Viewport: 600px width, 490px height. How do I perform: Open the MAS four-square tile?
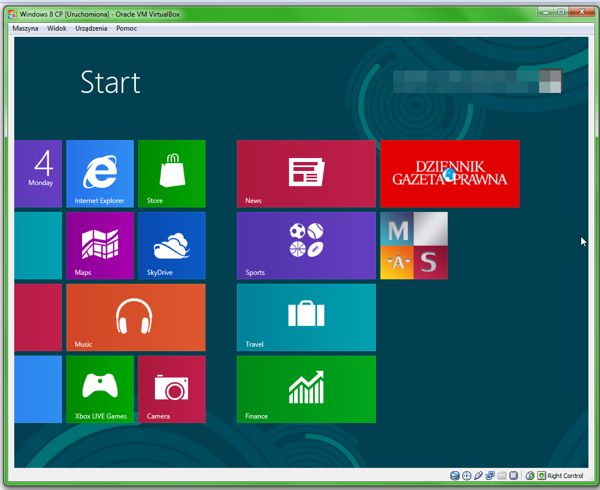tap(414, 246)
